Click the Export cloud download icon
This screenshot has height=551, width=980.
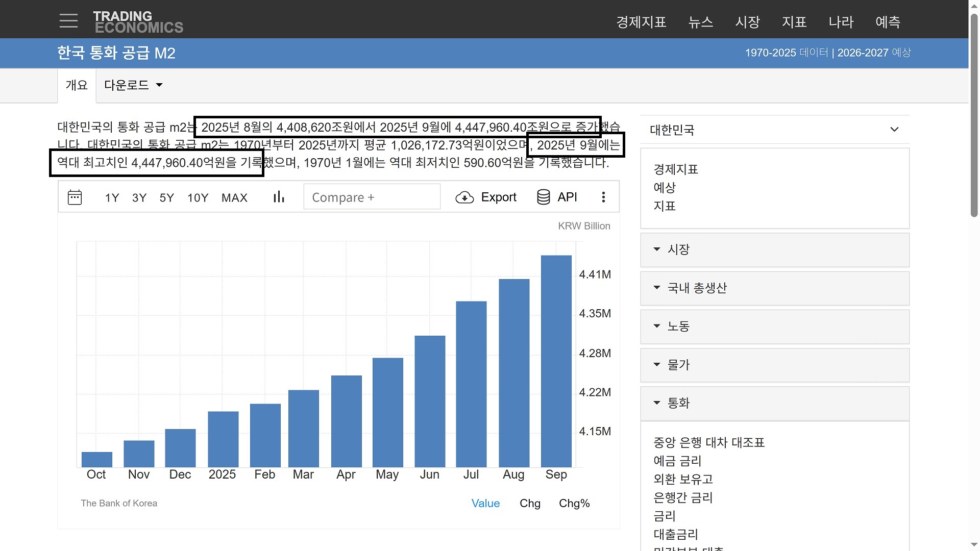click(x=464, y=197)
